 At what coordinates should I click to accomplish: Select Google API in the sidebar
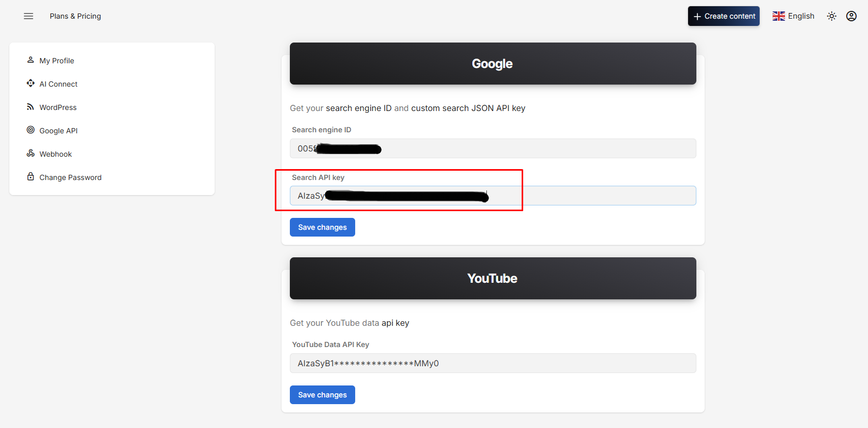[59, 131]
